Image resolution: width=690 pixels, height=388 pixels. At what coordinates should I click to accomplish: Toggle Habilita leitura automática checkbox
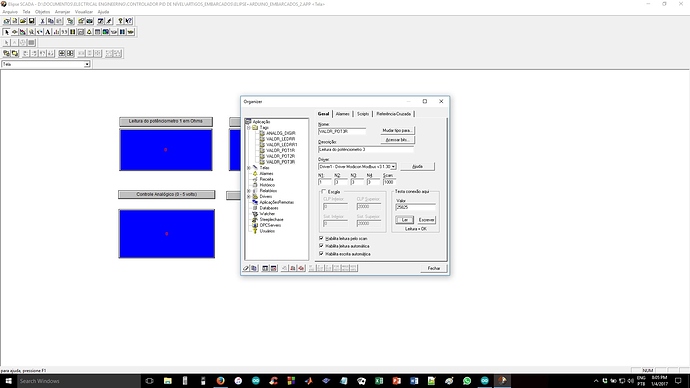[321, 246]
